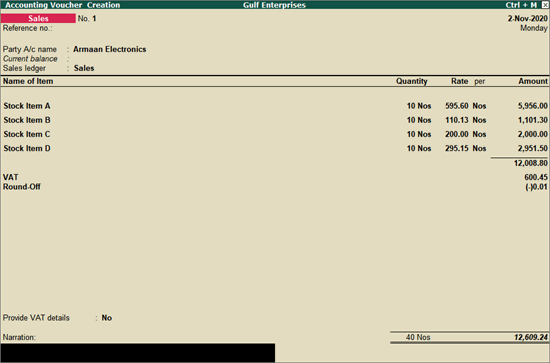Click amount 2,000.00 for Stock Item C
Image resolution: width=550 pixels, height=363 pixels.
(x=532, y=134)
